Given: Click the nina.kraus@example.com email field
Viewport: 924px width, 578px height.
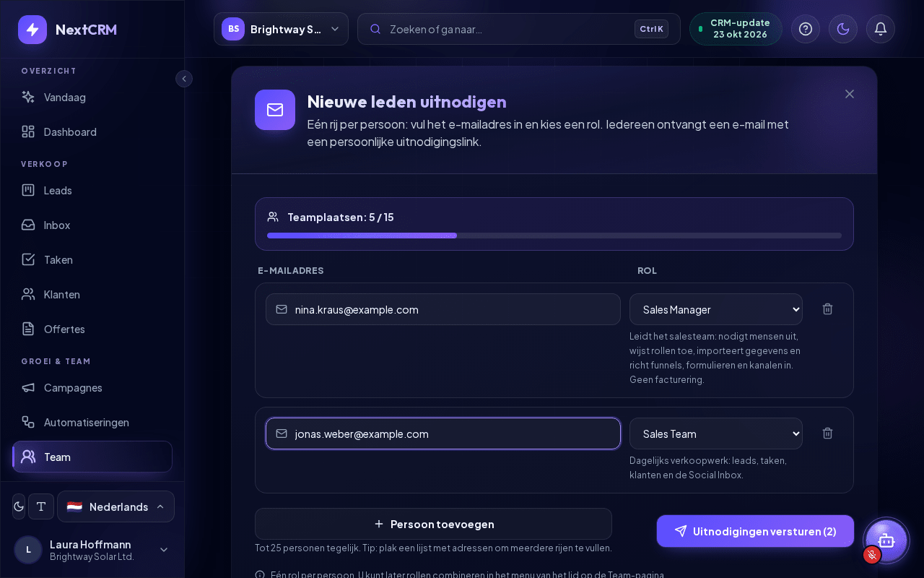Looking at the screenshot, I should pyautogui.click(x=443, y=309).
